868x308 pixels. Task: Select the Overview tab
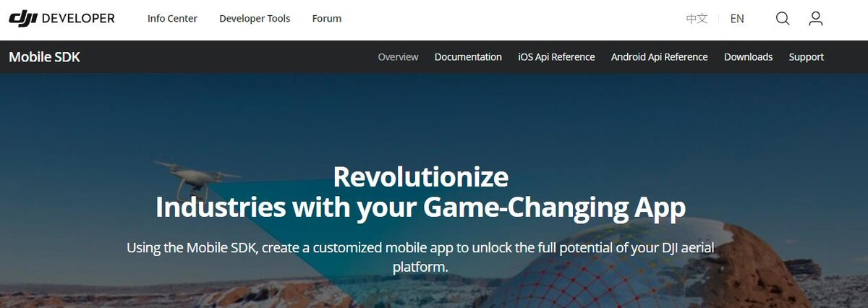[398, 56]
